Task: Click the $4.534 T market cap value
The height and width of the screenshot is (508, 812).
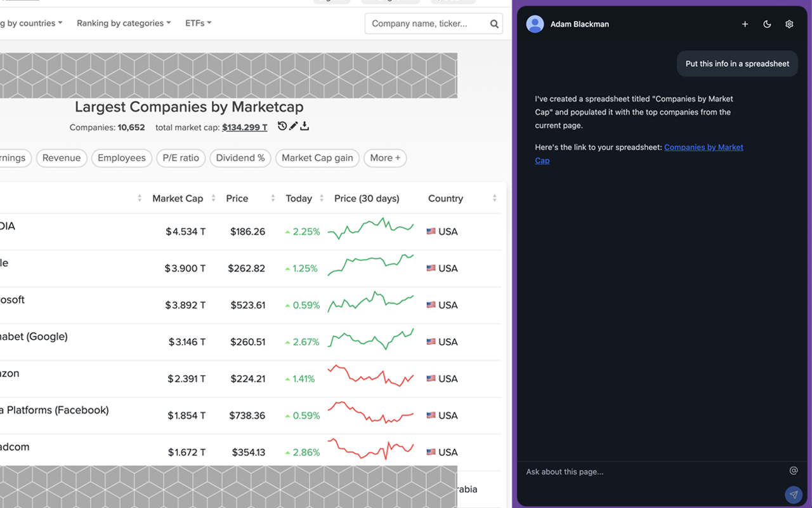Action: tap(186, 232)
